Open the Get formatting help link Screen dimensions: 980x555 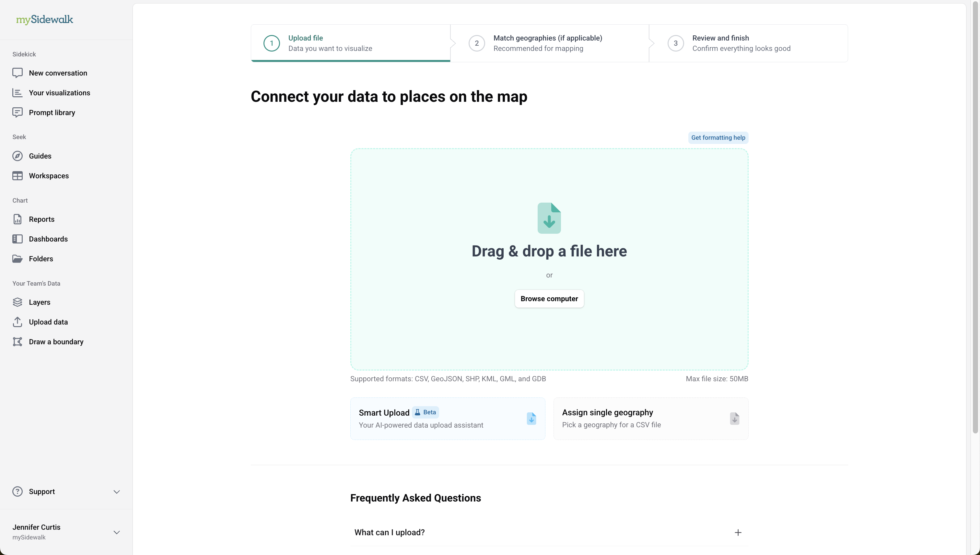(718, 137)
